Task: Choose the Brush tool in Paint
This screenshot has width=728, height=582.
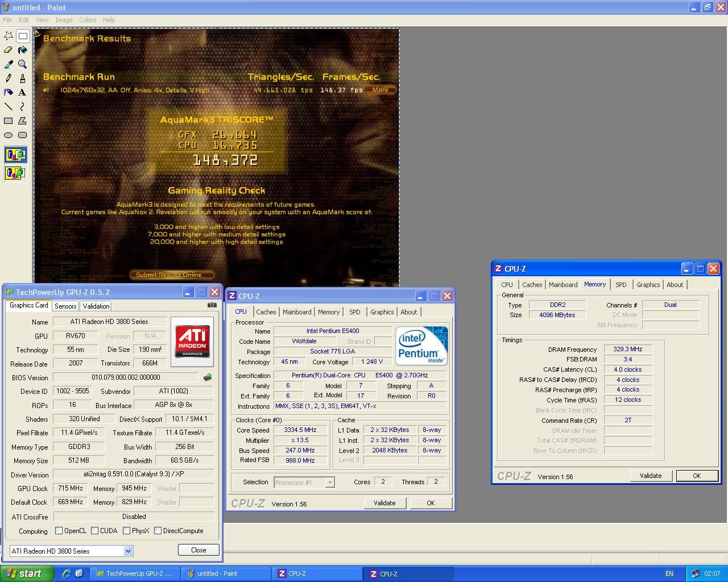Action: coord(23,78)
